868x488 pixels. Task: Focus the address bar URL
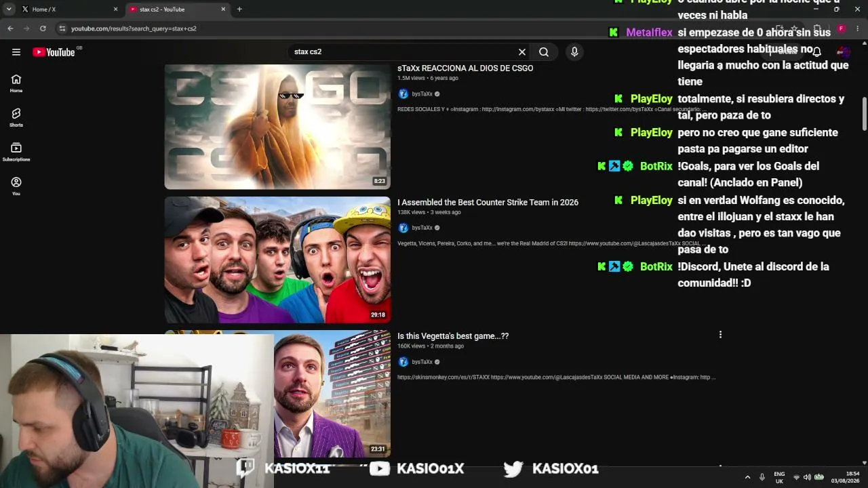[134, 28]
